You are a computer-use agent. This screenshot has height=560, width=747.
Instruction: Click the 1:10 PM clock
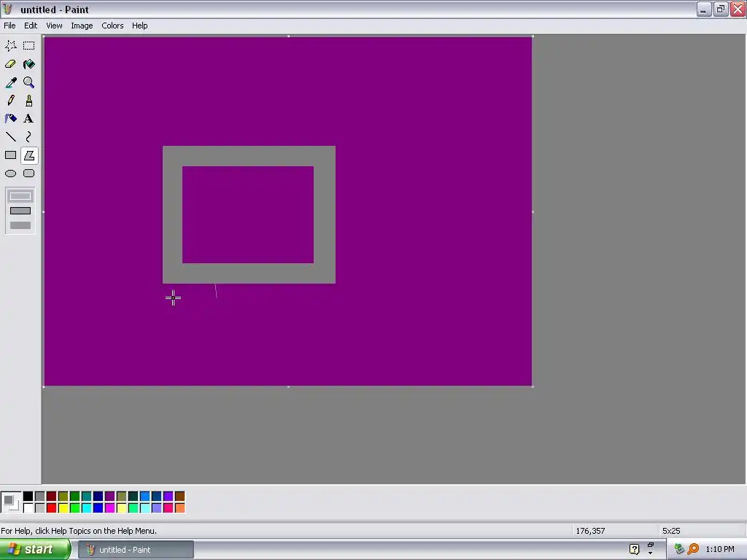pos(720,549)
